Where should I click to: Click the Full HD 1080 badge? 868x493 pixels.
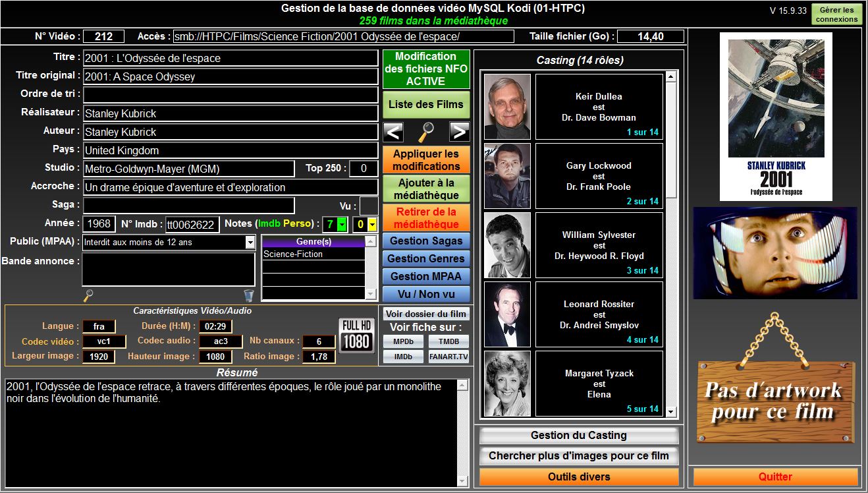356,335
